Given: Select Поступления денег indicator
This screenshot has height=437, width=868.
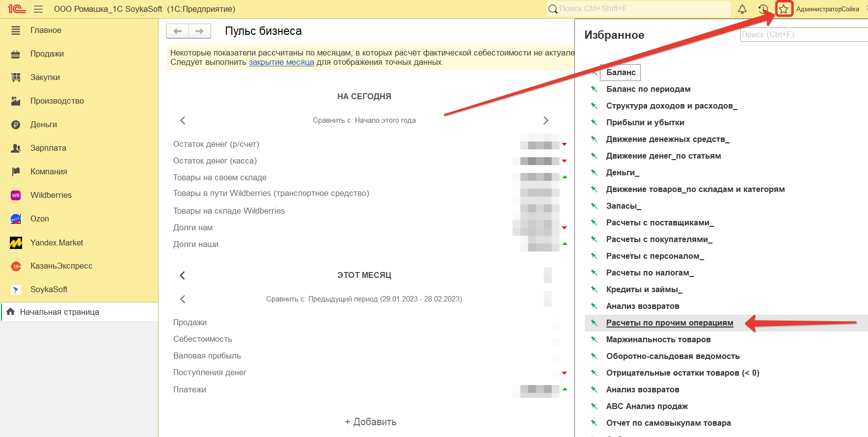Looking at the screenshot, I should pos(210,373).
